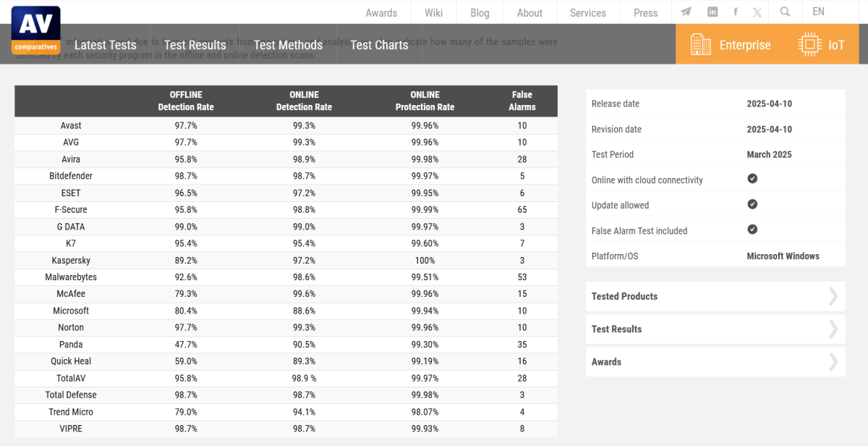Click the ONLINE Detection Rate column header
Screen dimensions: 868x446
[x=304, y=101]
